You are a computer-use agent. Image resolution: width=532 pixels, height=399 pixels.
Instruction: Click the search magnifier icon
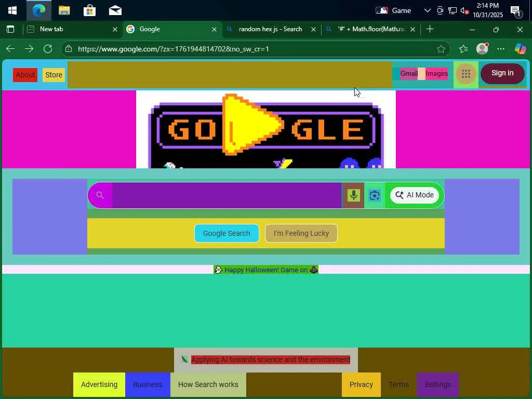pos(100,195)
